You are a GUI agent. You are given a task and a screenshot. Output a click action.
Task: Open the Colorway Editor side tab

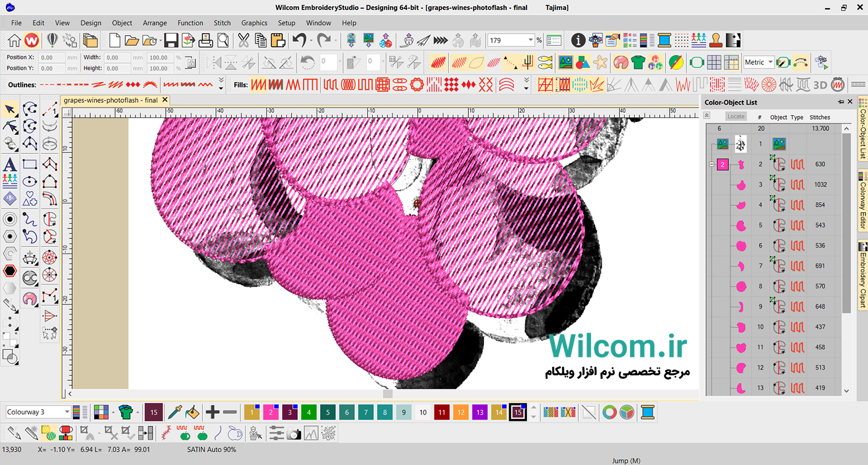click(863, 201)
